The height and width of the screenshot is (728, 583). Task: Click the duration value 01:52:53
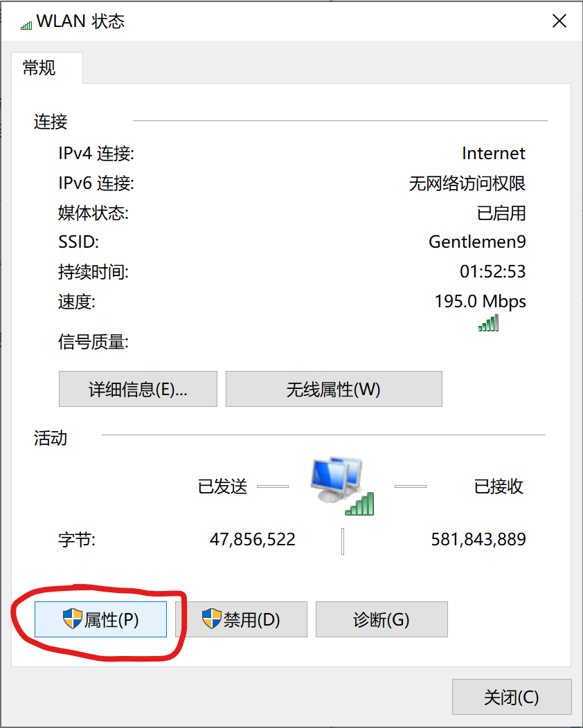(x=493, y=271)
